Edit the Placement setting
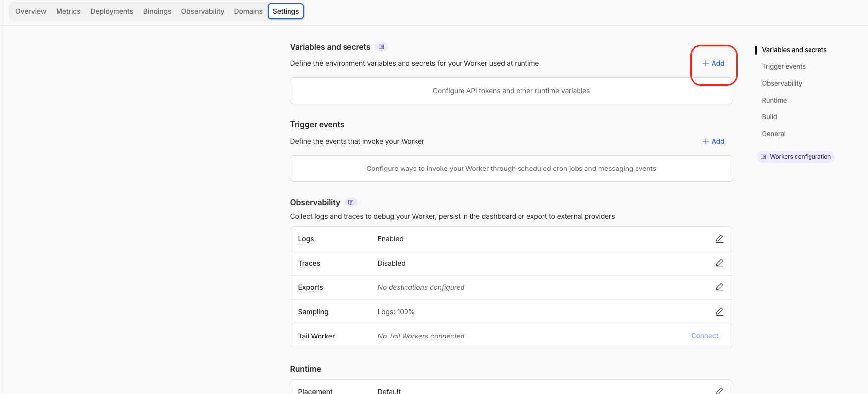 pyautogui.click(x=720, y=391)
